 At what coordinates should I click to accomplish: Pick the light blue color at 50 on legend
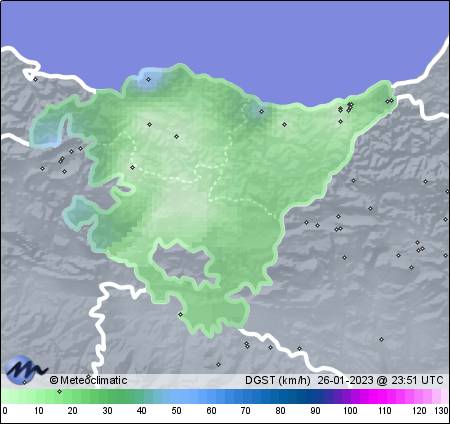(176, 396)
